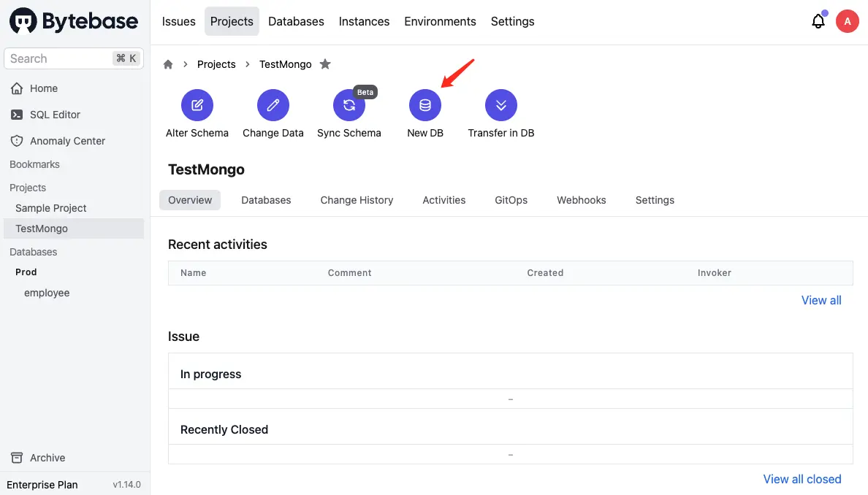Star the TestMongo project bookmark

coord(326,64)
